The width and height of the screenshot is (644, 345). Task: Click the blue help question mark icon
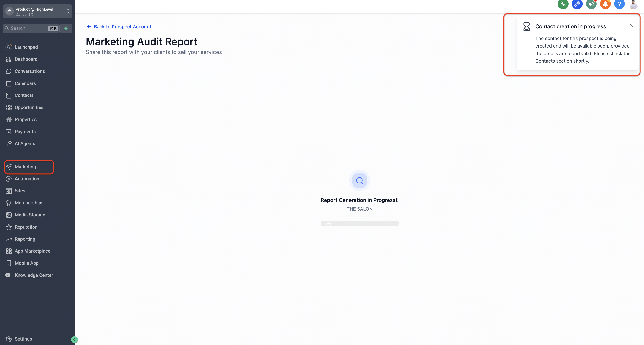[619, 4]
